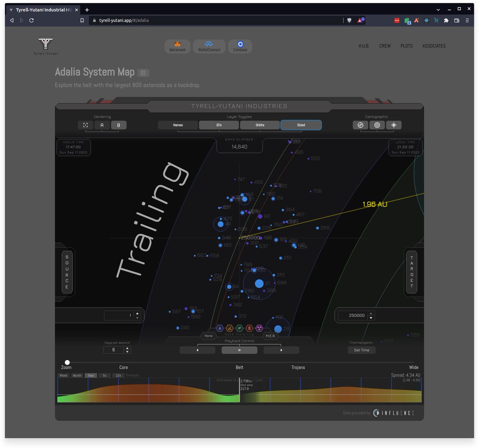Screen dimensions: 479x448
Task: Show the blue flame volatiles data hexagon
Action: pyautogui.click(x=220, y=328)
